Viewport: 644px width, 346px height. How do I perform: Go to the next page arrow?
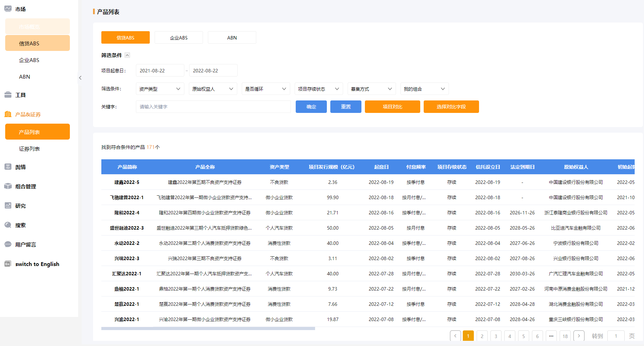pyautogui.click(x=579, y=336)
